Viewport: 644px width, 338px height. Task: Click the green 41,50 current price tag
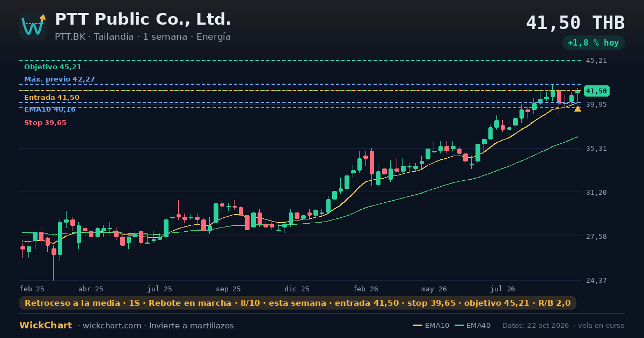pos(597,91)
